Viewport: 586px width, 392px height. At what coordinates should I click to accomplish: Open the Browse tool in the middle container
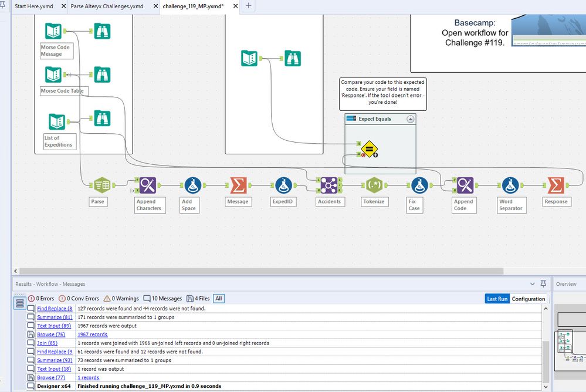pyautogui.click(x=293, y=58)
